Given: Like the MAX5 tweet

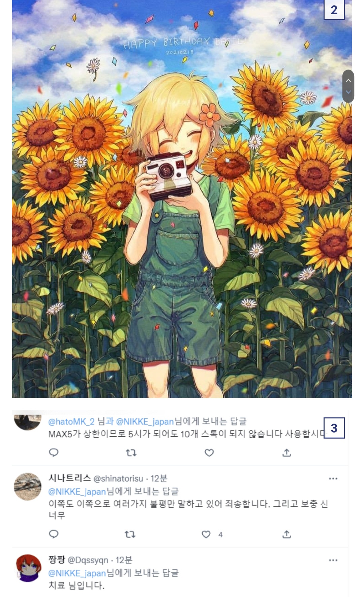Looking at the screenshot, I should (x=209, y=453).
